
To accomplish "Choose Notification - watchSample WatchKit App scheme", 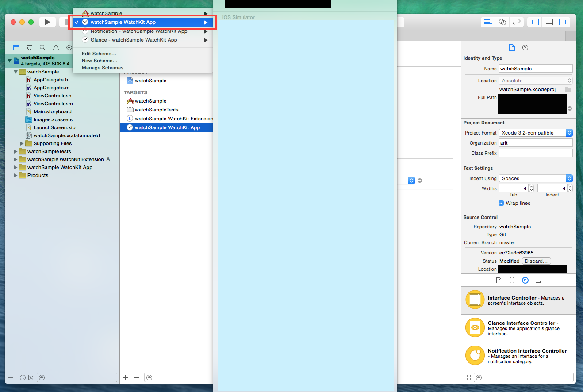I will point(142,31).
